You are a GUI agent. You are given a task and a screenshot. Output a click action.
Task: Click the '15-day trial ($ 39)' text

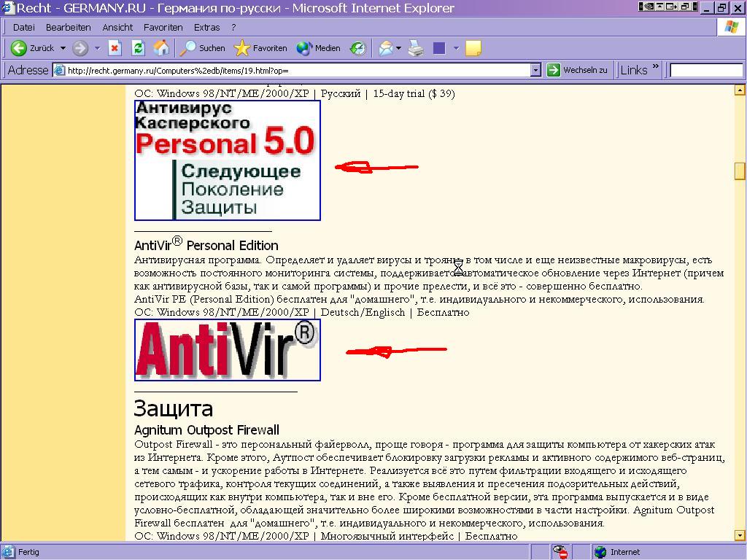tap(414, 93)
